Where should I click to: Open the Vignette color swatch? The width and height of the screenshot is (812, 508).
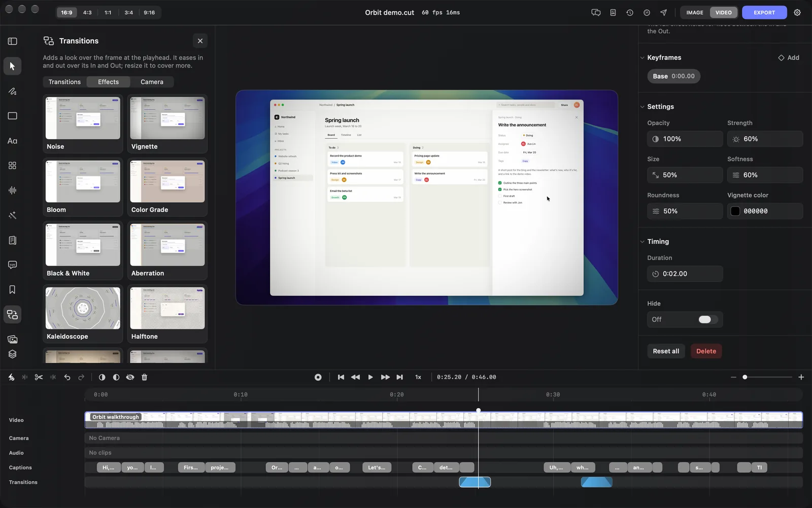click(735, 211)
